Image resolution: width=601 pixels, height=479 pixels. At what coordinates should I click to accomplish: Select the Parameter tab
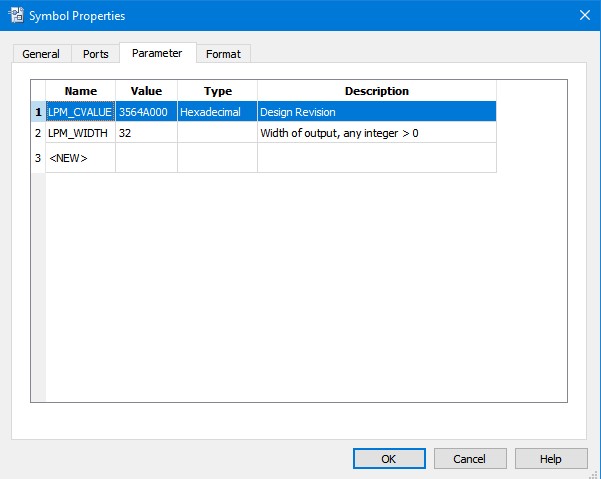pos(157,53)
